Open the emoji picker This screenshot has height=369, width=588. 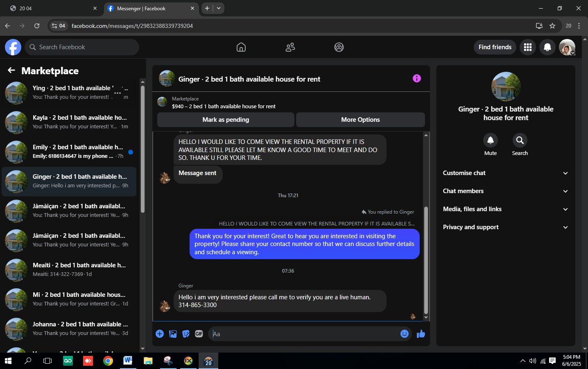click(405, 334)
